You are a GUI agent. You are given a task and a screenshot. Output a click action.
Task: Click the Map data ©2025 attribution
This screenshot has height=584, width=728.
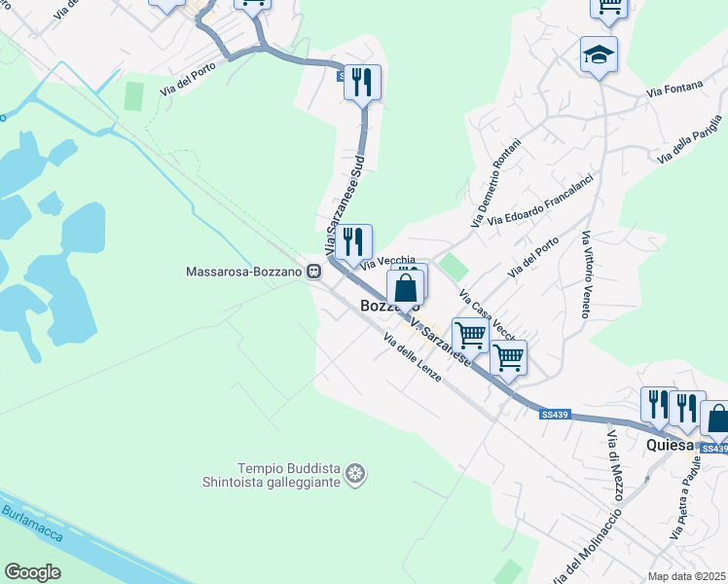point(687,576)
